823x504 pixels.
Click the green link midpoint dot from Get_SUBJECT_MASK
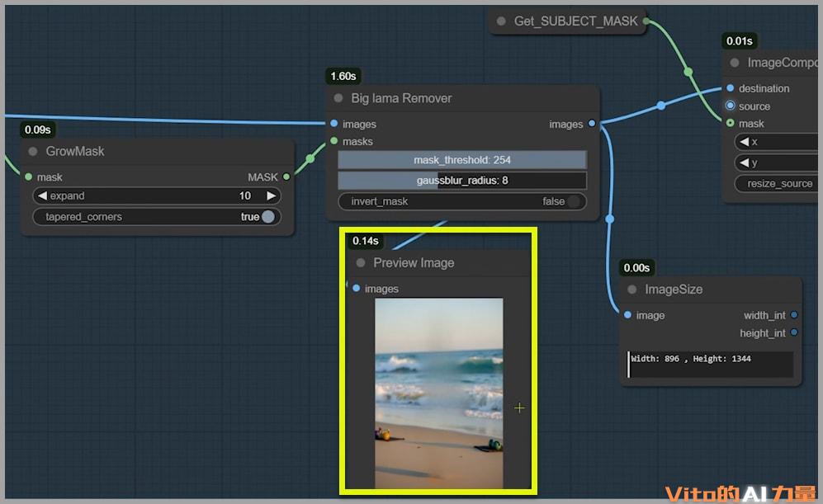[688, 72]
